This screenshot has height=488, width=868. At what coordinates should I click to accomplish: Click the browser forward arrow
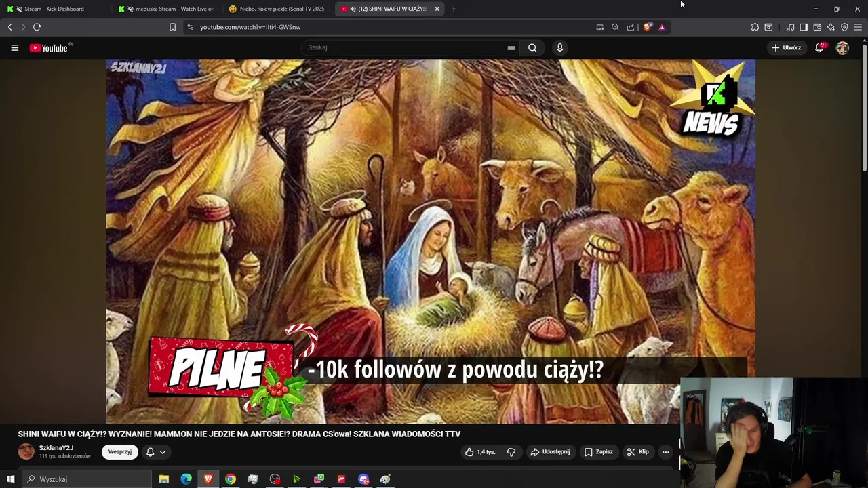[23, 27]
